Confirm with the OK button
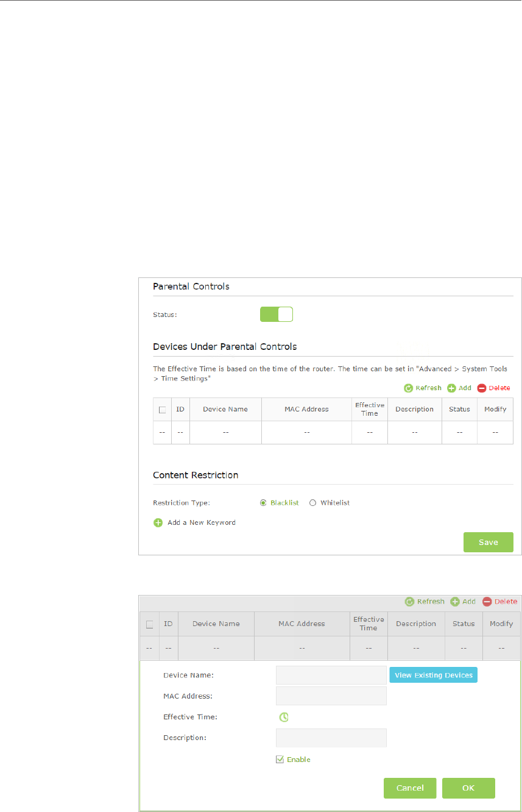Image resolution: width=522 pixels, height=812 pixels. coord(468,788)
